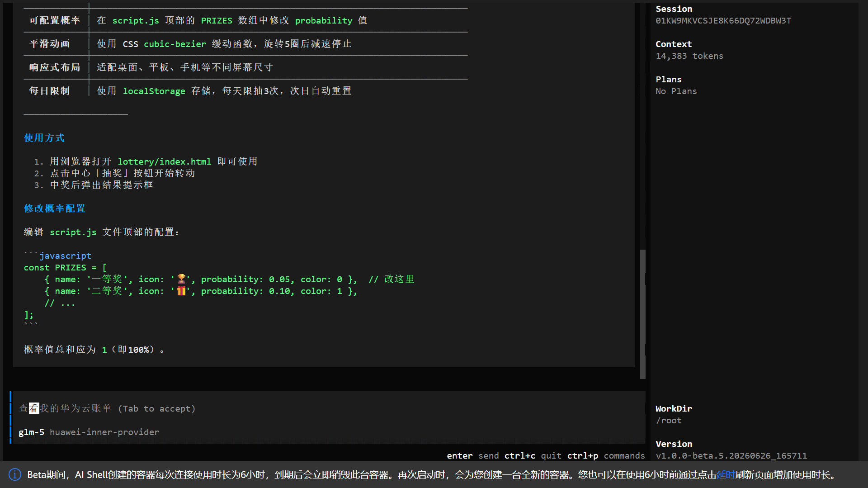Screen dimensions: 868x488
Task: Click the 平滑动画 table row label
Action: coord(50,43)
